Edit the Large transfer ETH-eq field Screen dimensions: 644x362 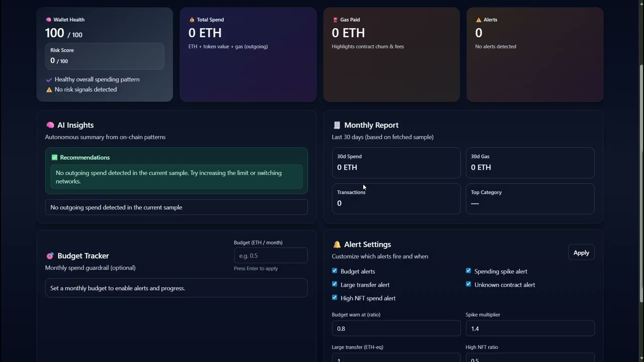pos(396,357)
